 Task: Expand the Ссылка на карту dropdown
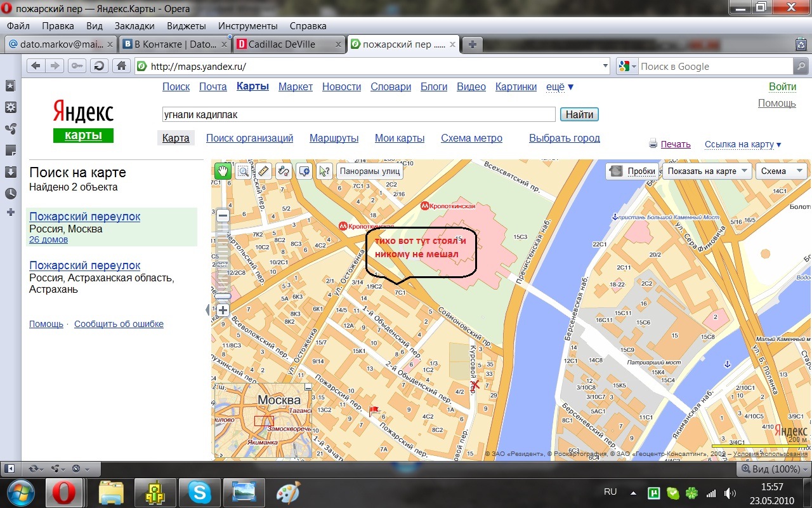coord(743,144)
